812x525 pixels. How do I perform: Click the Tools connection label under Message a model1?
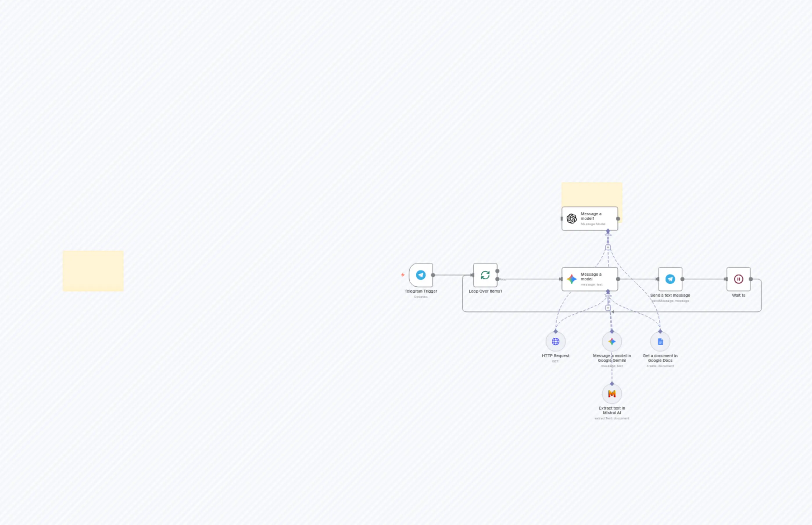(608, 235)
